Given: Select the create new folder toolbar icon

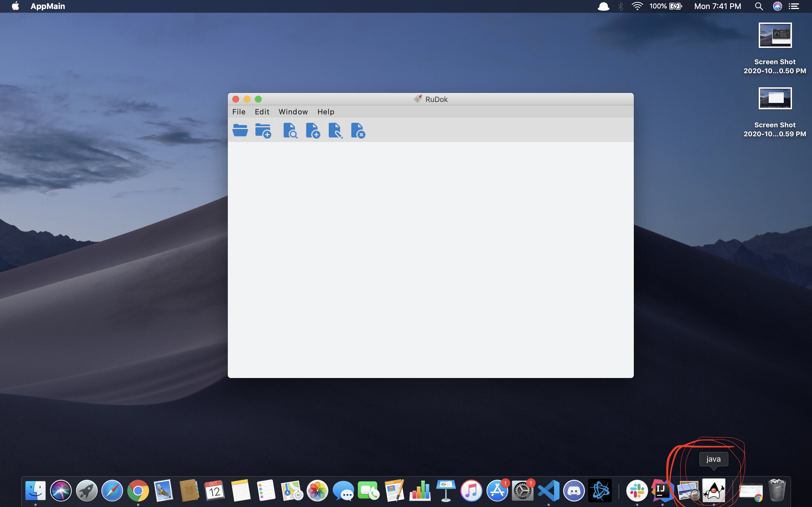Looking at the screenshot, I should pyautogui.click(x=263, y=130).
